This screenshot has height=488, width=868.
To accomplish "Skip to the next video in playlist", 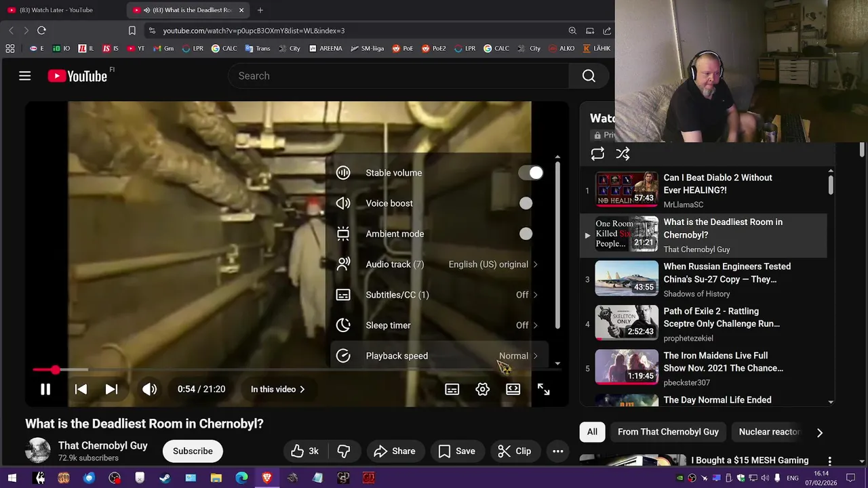I will tap(112, 389).
